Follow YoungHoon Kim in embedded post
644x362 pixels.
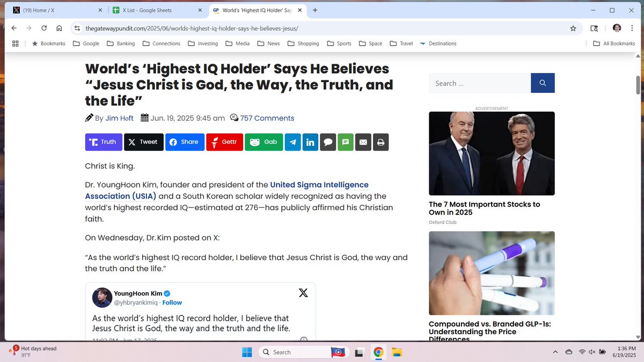pyautogui.click(x=172, y=302)
